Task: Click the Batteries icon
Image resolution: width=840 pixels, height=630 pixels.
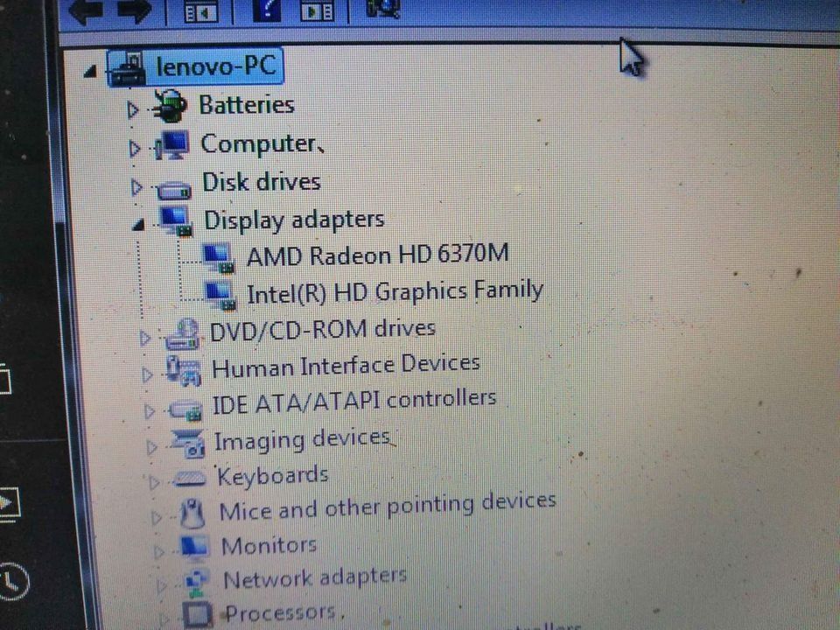Action: 170,105
